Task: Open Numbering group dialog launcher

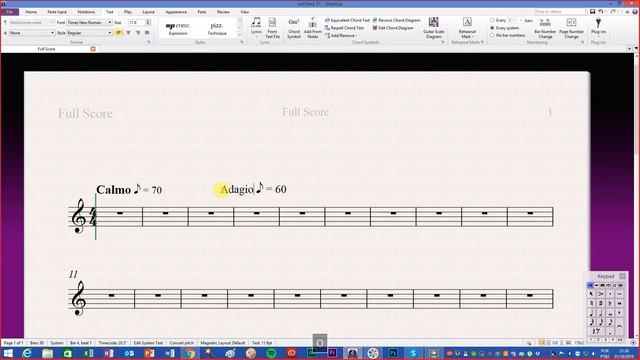Action: click(x=582, y=42)
